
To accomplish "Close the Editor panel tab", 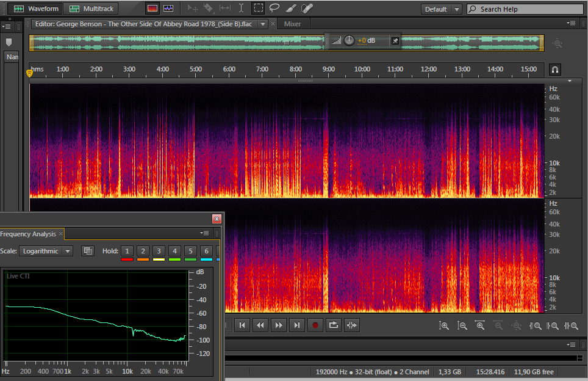I will click(x=273, y=24).
